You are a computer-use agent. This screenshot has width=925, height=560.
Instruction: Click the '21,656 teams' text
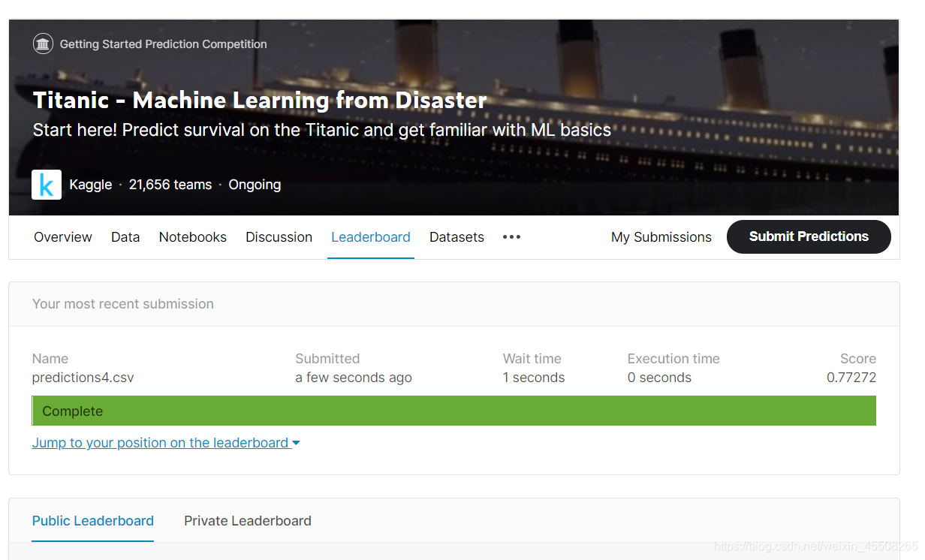click(x=170, y=185)
